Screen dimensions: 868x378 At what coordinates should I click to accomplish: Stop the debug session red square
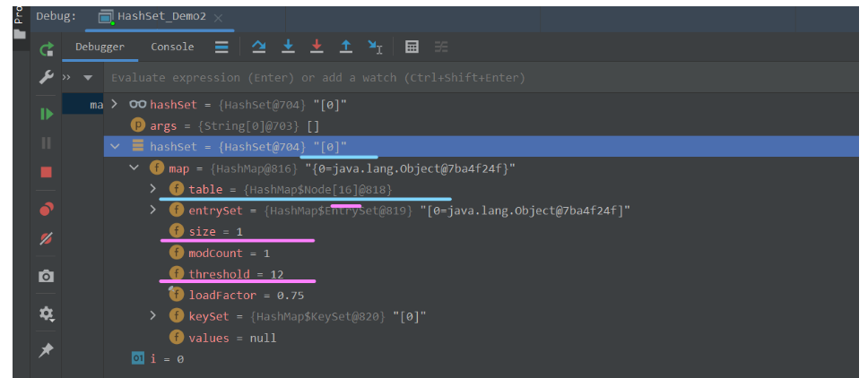tap(47, 172)
